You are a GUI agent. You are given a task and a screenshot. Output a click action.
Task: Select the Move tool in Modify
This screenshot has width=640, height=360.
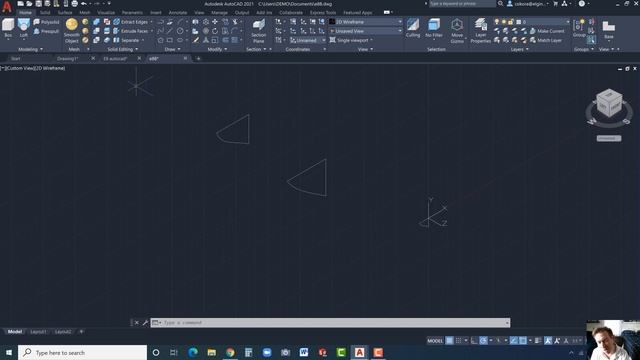(215, 22)
